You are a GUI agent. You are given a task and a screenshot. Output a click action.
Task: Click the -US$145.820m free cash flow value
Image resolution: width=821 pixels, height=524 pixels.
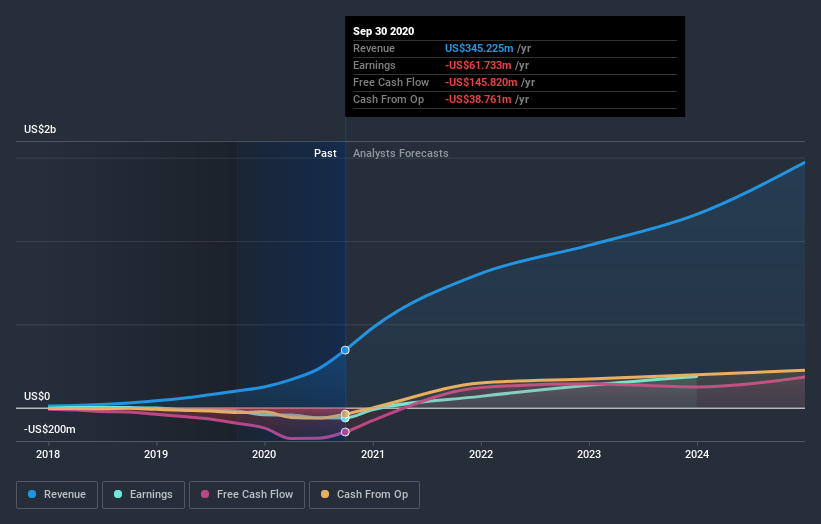[x=481, y=82]
